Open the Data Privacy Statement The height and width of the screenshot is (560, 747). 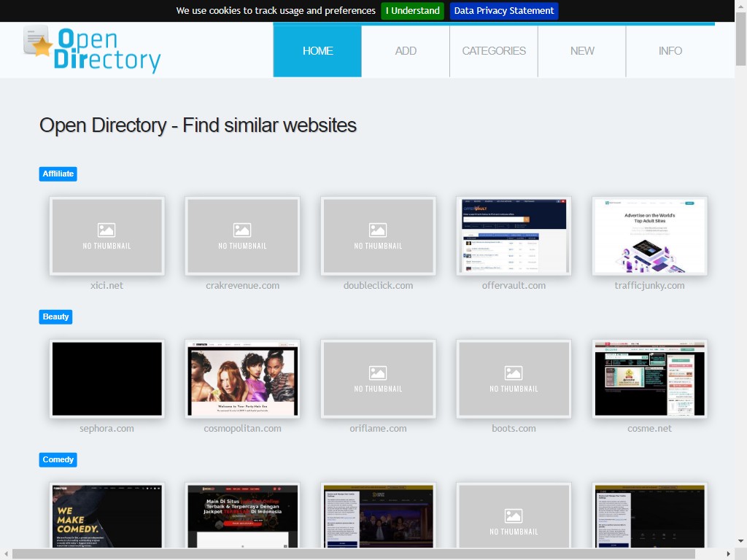pos(504,10)
